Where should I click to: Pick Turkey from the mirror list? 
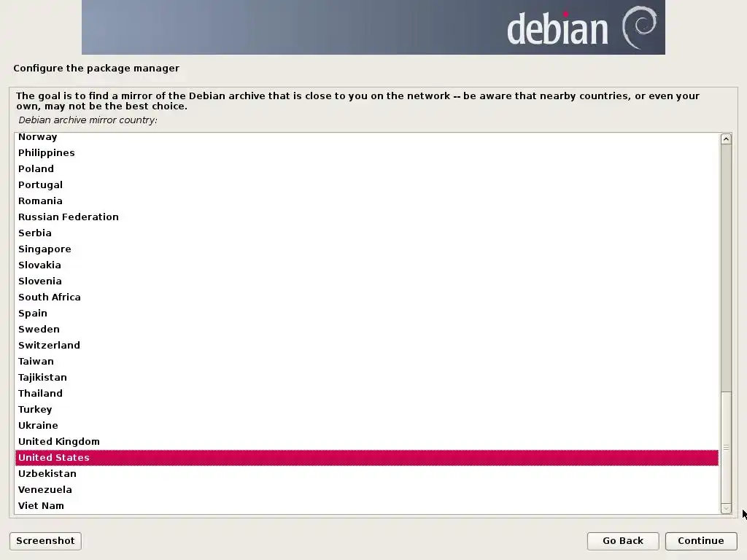(x=366, y=410)
